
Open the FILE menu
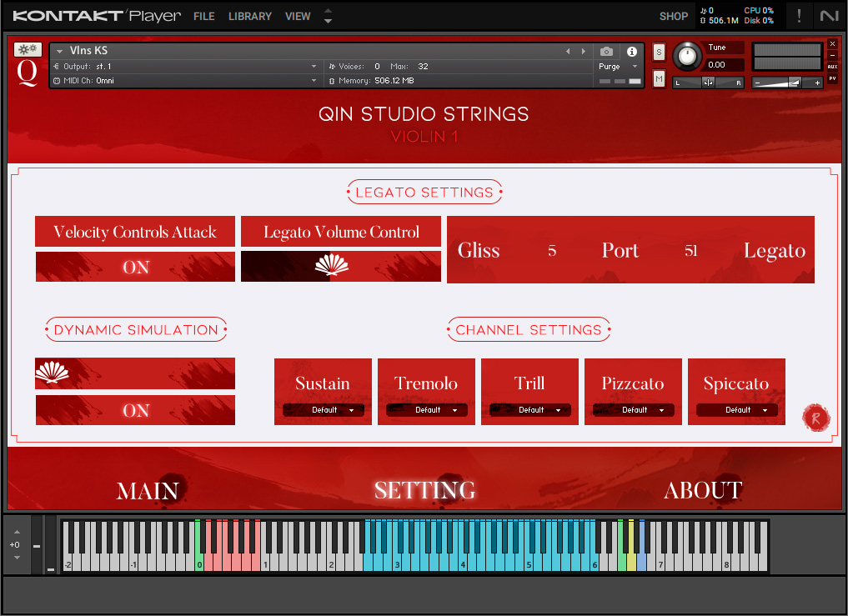pyautogui.click(x=204, y=16)
